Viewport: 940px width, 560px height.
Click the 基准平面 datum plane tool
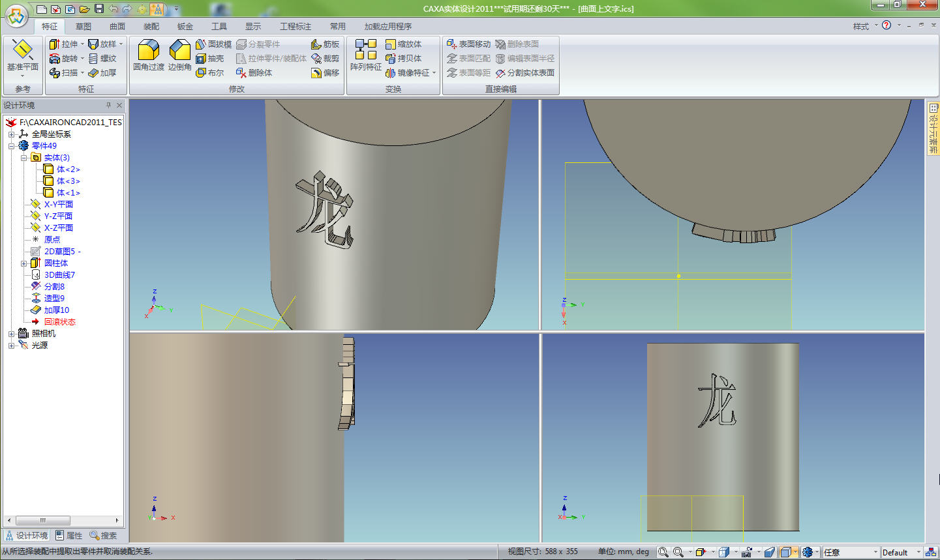pos(23,56)
